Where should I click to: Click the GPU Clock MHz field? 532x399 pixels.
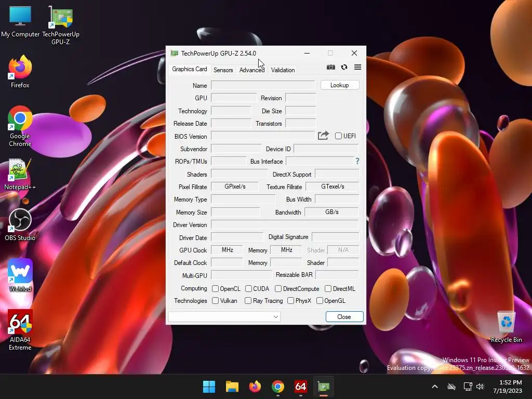pyautogui.click(x=227, y=250)
